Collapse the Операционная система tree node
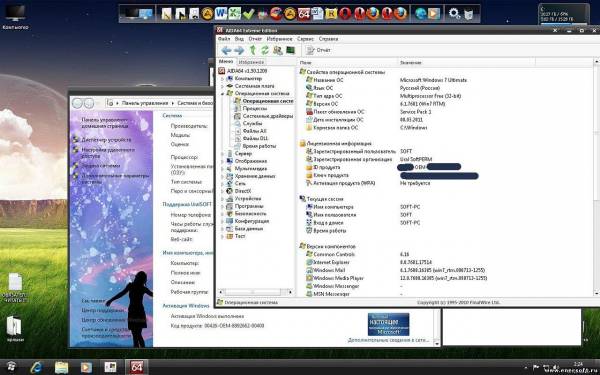Image resolution: width=600 pixels, height=375 pixels. (222, 93)
